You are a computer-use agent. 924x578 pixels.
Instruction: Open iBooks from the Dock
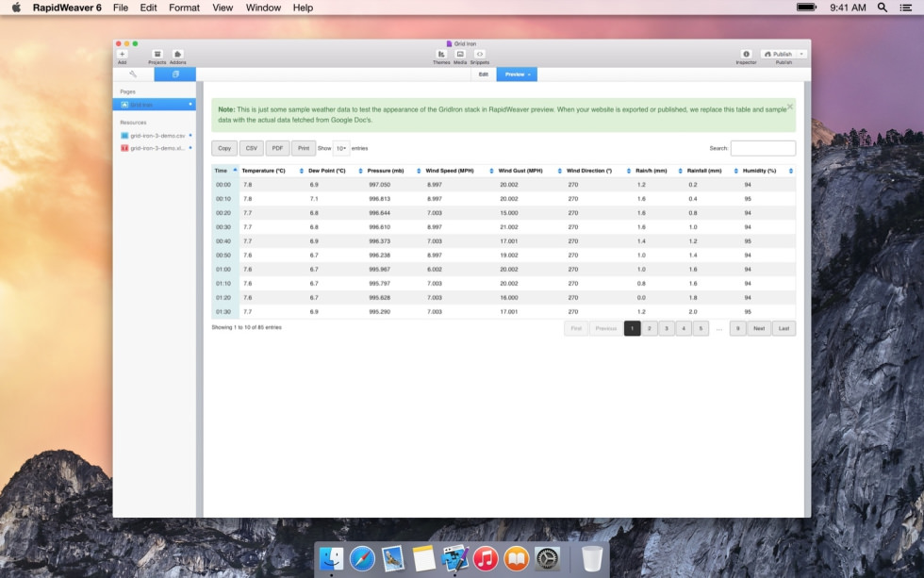[517, 558]
